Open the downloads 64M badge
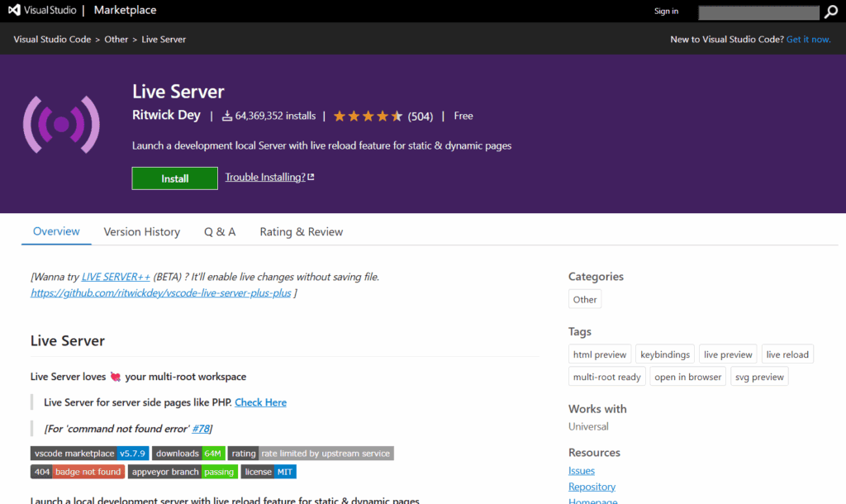846x504 pixels. 188,454
